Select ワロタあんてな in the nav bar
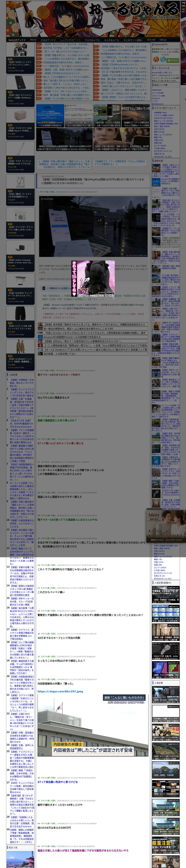186x868 pixels. [x=92, y=40]
